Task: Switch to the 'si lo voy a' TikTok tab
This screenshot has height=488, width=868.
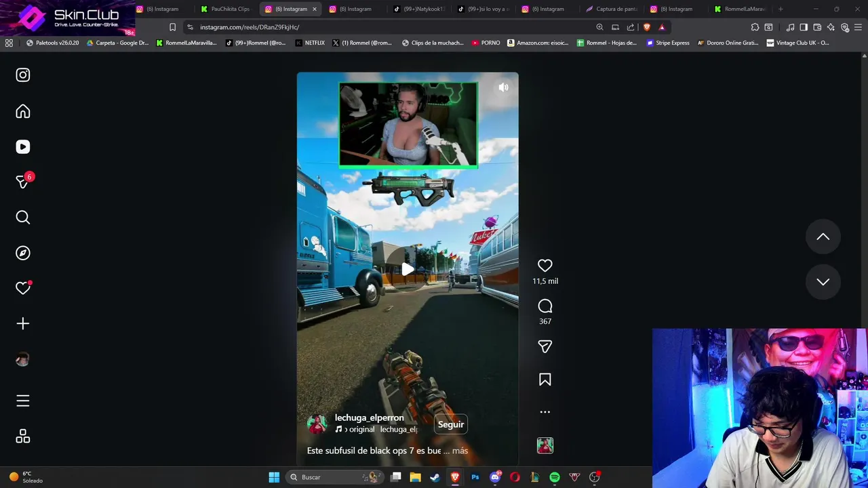Action: [x=484, y=9]
